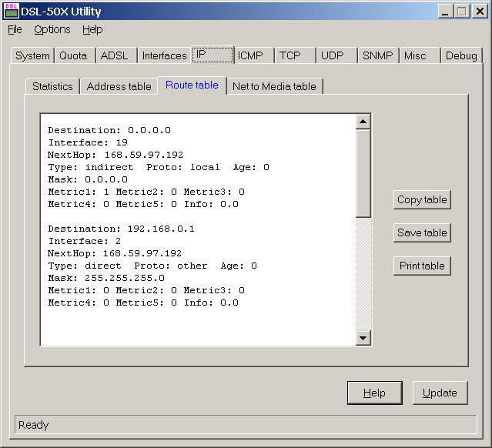This screenshot has height=448, width=492.
Task: Select the IP tab
Action: [x=213, y=55]
